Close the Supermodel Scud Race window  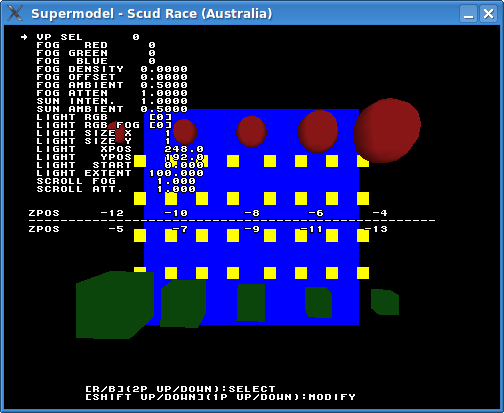(x=488, y=14)
